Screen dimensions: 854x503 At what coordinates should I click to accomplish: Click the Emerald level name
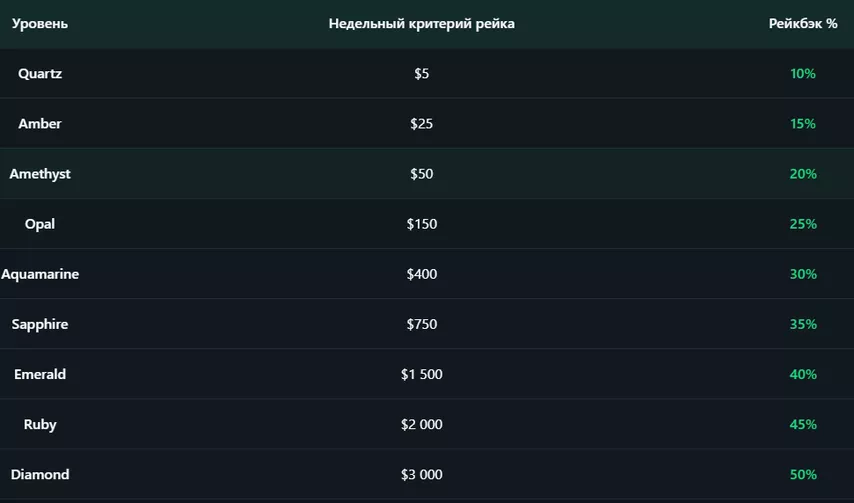click(x=40, y=374)
